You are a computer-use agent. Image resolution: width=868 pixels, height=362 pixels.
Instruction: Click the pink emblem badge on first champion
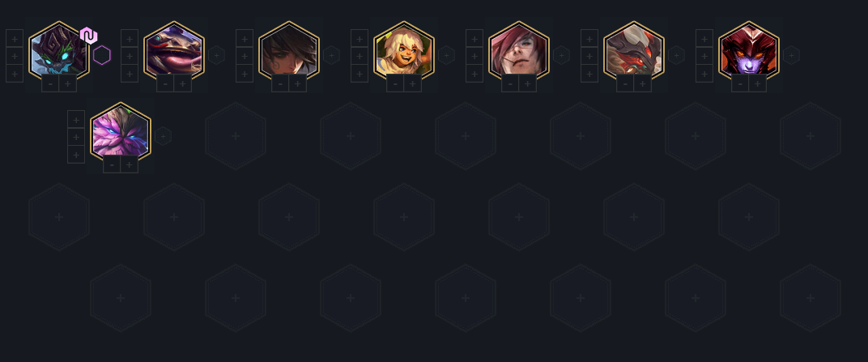[88, 36]
